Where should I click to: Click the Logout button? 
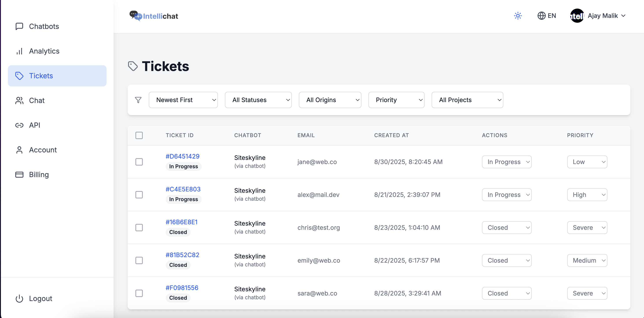pyautogui.click(x=33, y=298)
